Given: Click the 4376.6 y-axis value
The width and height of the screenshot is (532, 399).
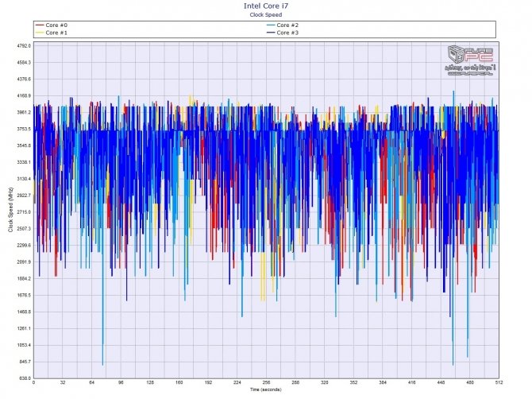Looking at the screenshot, I should pyautogui.click(x=25, y=79).
